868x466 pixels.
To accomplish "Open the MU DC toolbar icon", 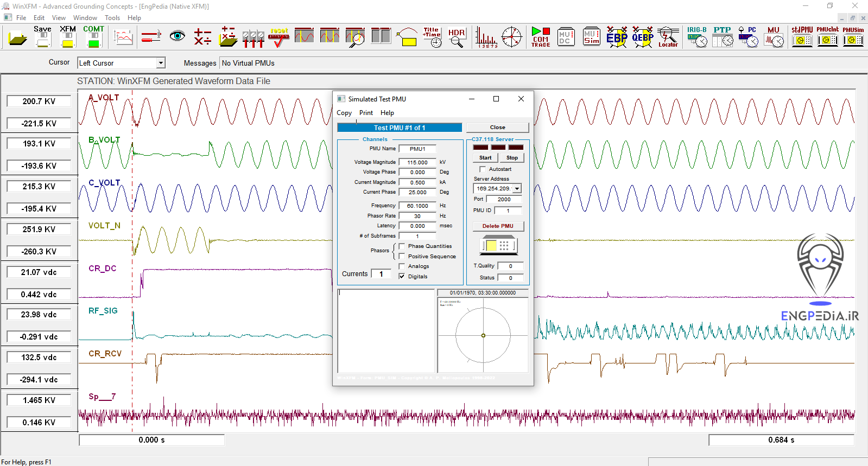I will [566, 37].
